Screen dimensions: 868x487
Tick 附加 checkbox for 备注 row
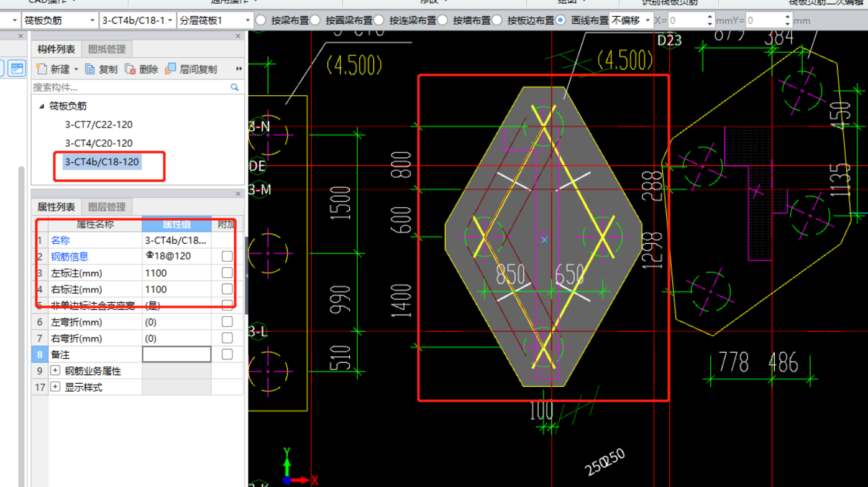(x=227, y=354)
